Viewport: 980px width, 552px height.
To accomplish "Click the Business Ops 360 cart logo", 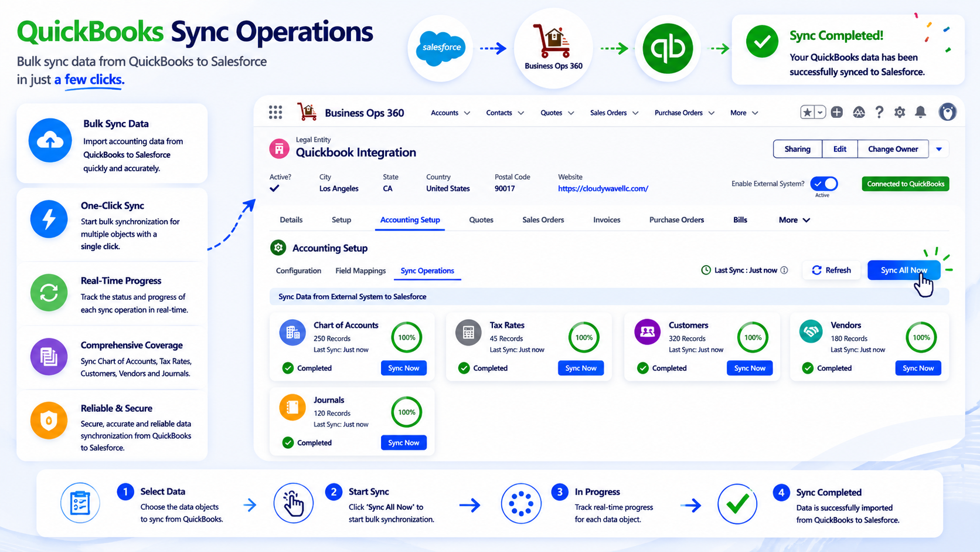I will click(307, 111).
